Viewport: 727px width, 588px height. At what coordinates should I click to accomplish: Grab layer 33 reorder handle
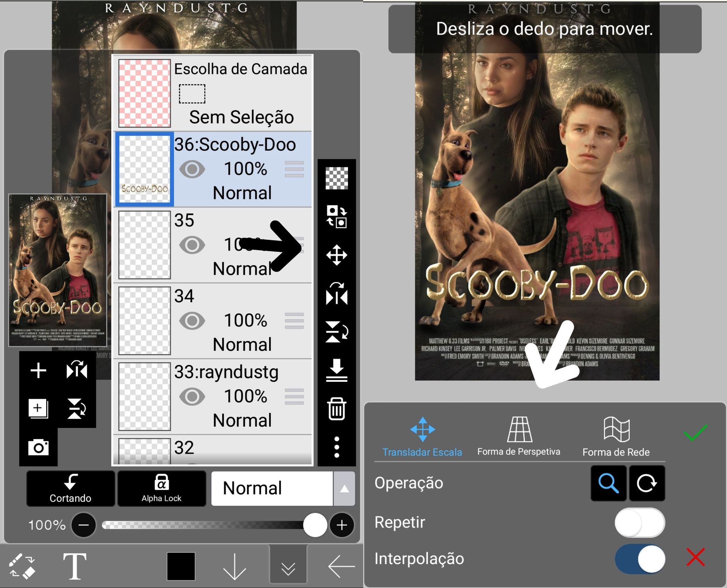[294, 397]
